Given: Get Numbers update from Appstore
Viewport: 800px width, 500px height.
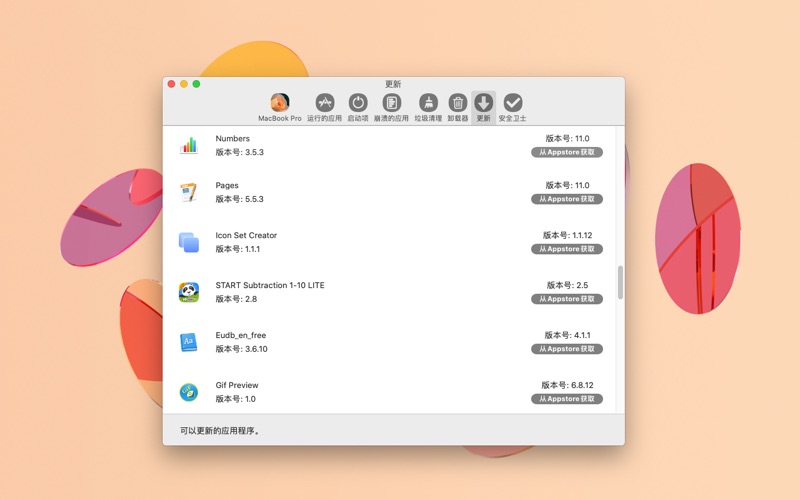Looking at the screenshot, I should coord(567,153).
